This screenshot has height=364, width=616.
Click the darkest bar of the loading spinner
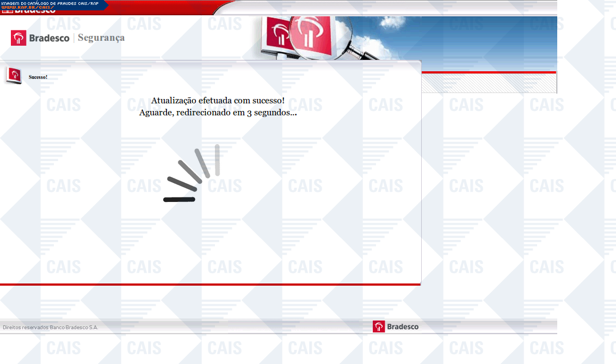179,200
